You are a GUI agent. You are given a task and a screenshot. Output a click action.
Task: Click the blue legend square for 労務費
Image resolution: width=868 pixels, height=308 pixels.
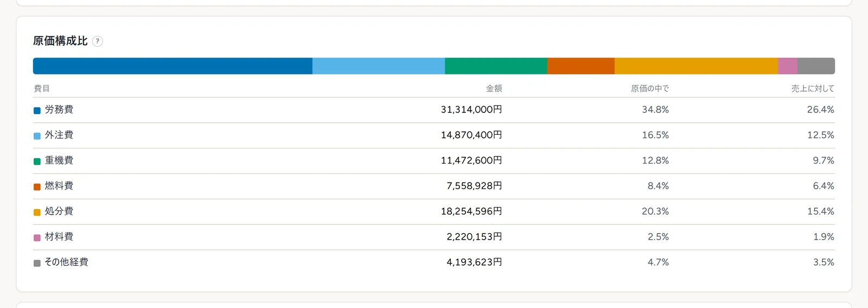pos(37,110)
